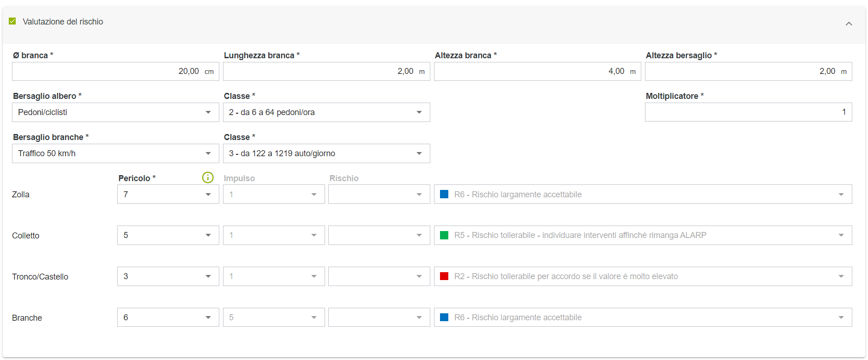The image size is (868, 360).
Task: Open the Branche Pericolo dropdown
Action: point(168,317)
